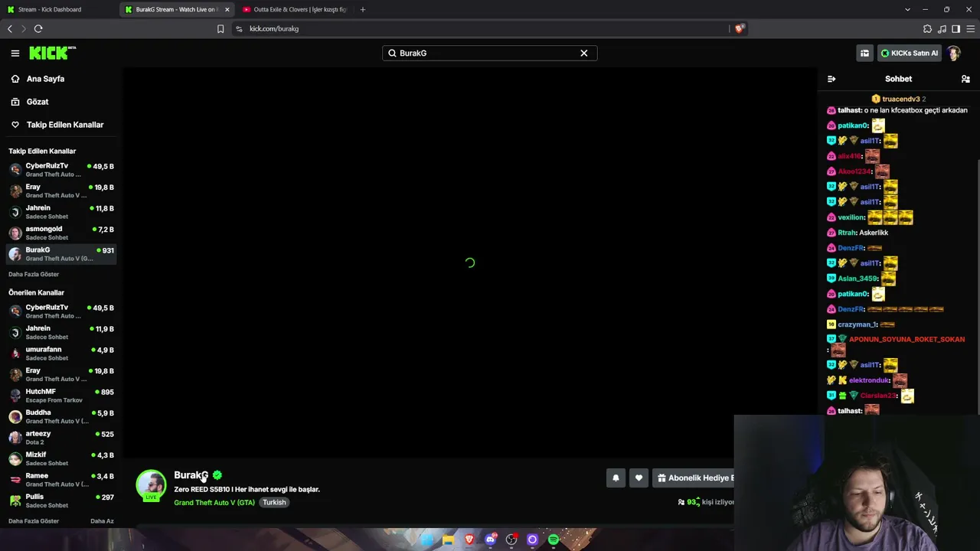980x551 pixels.
Task: Open Brave main menu
Action: point(971,29)
